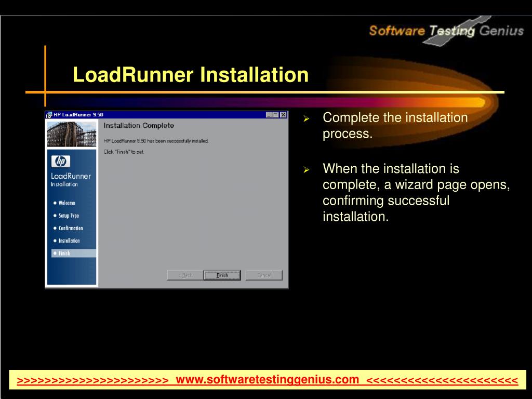Image resolution: width=532 pixels, height=399 pixels.
Task: Click the Installation Complete heading
Action: (139, 126)
